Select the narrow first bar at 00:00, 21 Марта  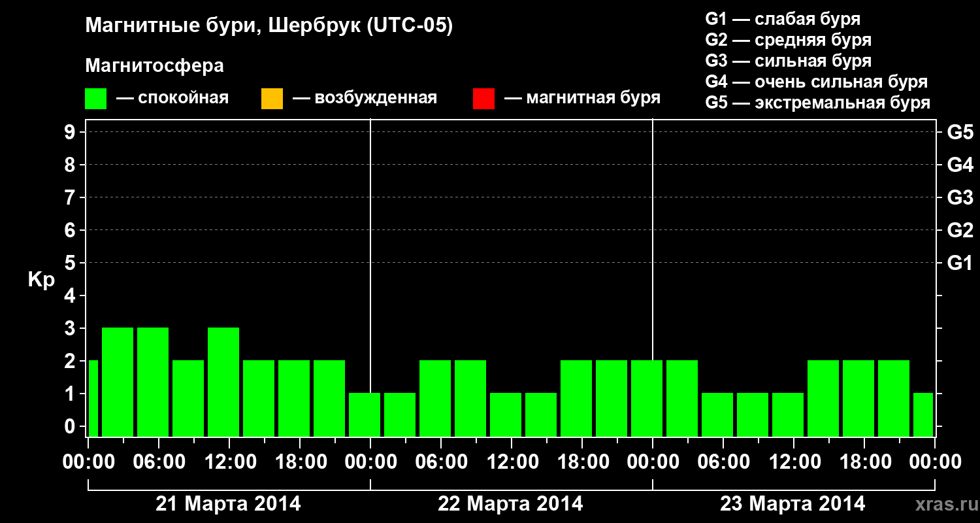[x=93, y=398]
